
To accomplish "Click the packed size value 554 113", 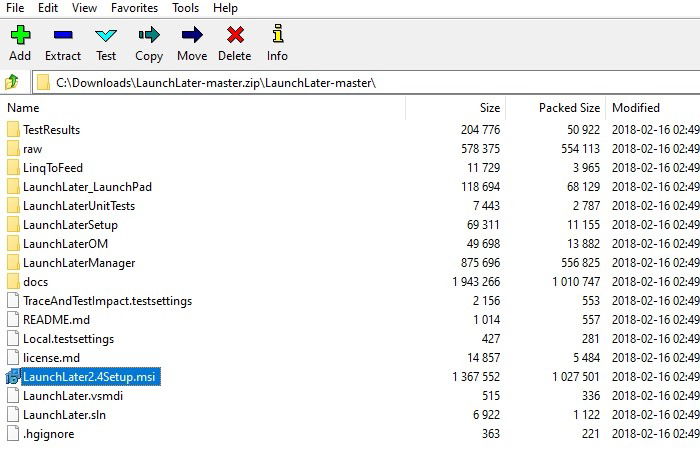I will [x=580, y=149].
